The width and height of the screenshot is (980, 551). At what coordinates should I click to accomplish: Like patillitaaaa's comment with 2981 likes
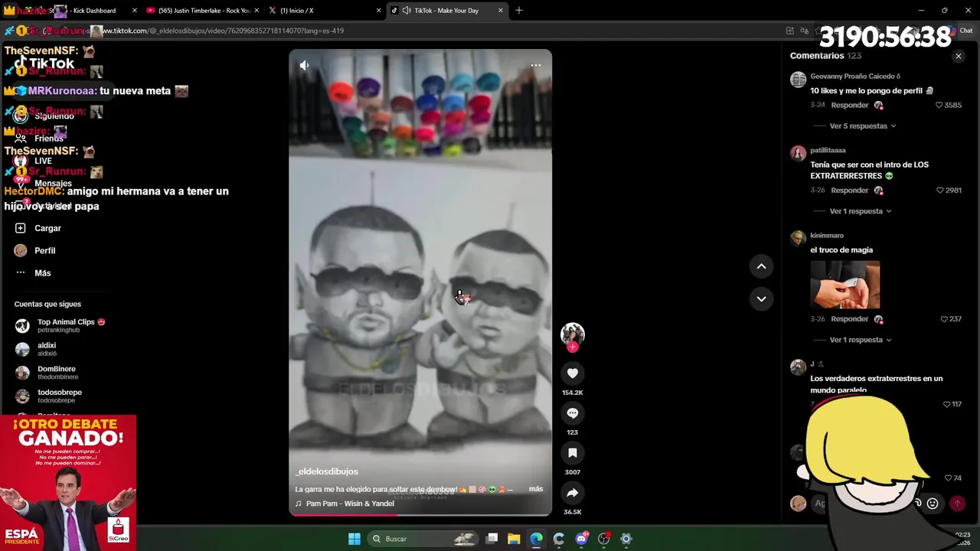(940, 191)
